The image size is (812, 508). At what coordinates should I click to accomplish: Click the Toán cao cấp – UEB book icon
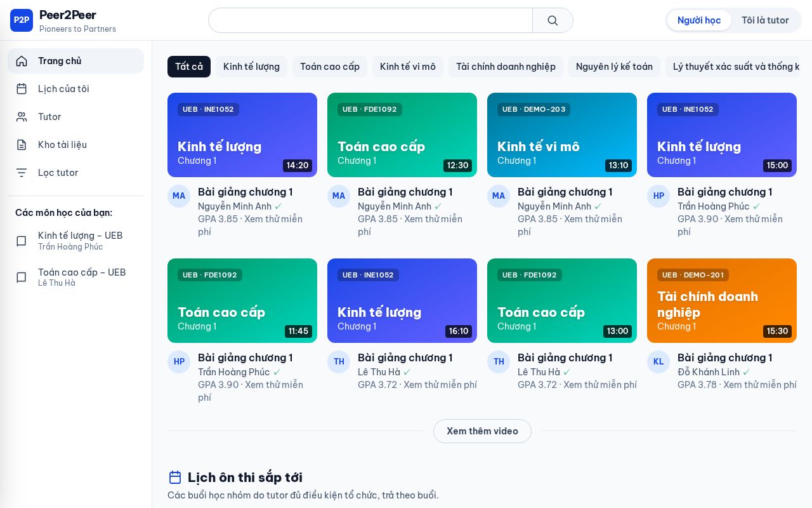point(22,277)
